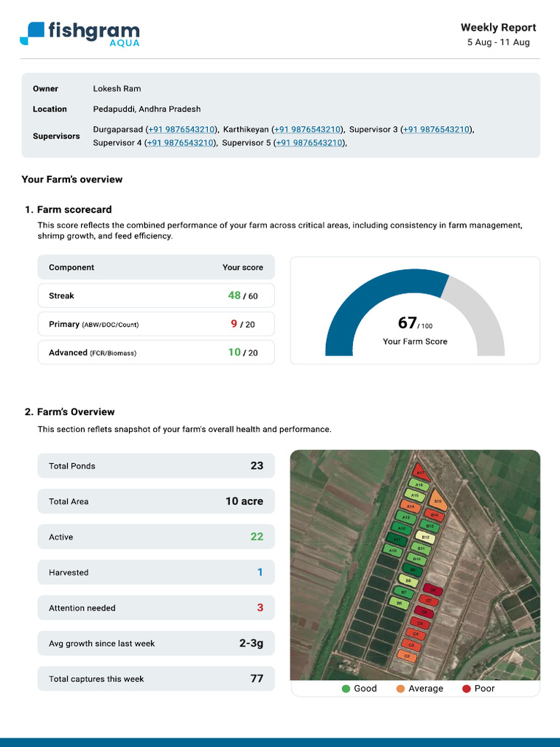This screenshot has height=747, width=560.
Task: Select pond B7 on the farm map
Action: [404, 592]
